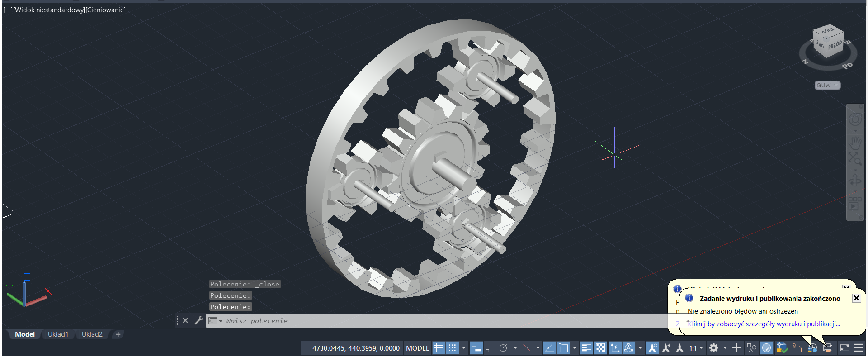Toggle the drawing grid display
This screenshot has width=868, height=357.
click(x=439, y=348)
